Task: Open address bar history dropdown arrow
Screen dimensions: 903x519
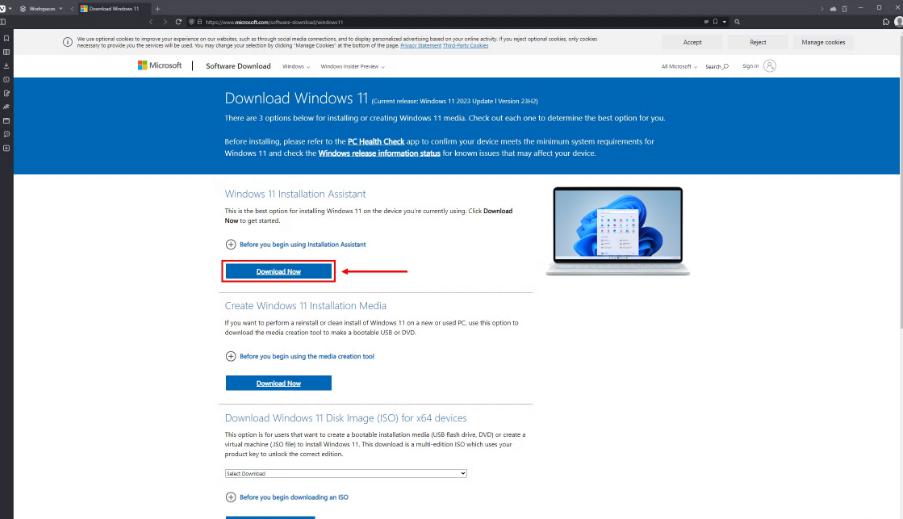Action: point(724,22)
